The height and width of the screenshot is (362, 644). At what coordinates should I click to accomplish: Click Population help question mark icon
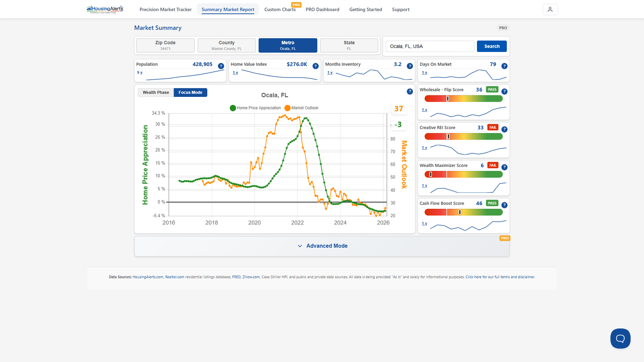(x=221, y=66)
